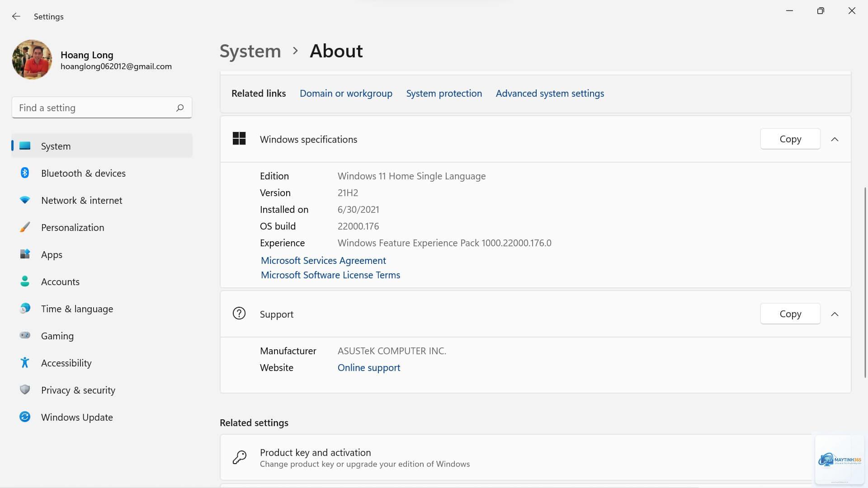The height and width of the screenshot is (488, 868).
Task: Click the Accounts person icon
Action: pyautogui.click(x=25, y=281)
